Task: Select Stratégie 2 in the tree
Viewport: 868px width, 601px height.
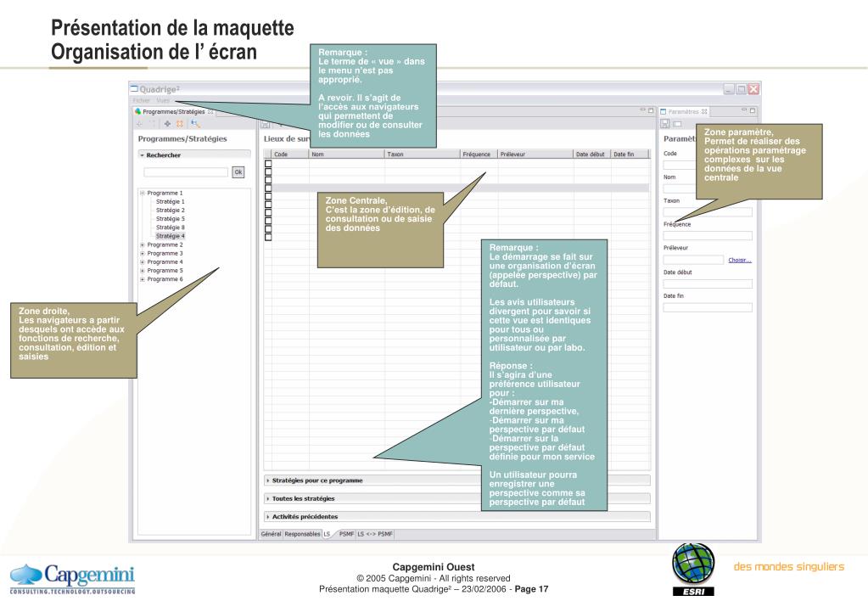Action: [x=170, y=211]
